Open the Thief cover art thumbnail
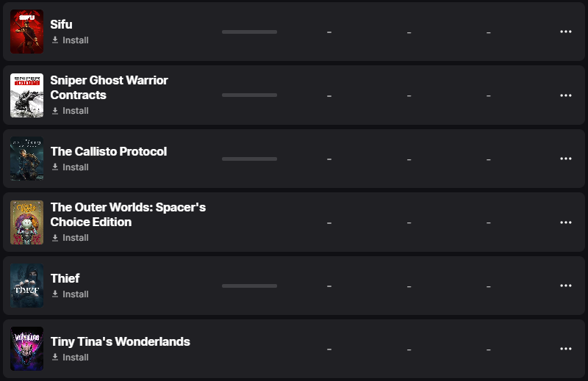Viewport: 588px width, 381px height. pyautogui.click(x=26, y=286)
